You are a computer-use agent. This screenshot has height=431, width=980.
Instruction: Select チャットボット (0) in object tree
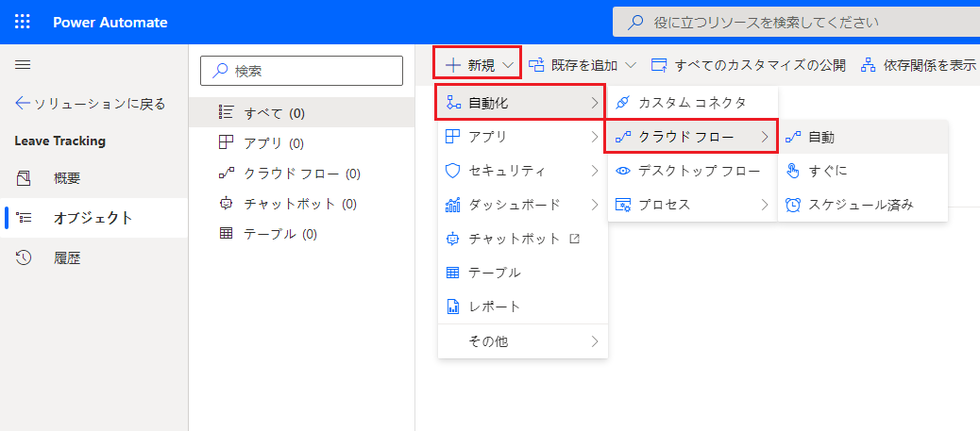pyautogui.click(x=301, y=204)
